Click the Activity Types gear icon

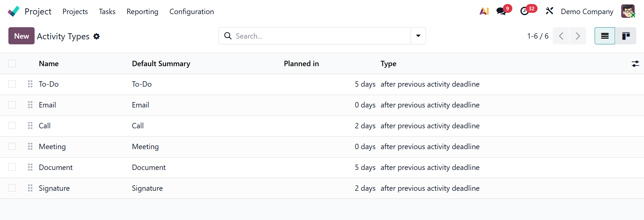pos(97,36)
